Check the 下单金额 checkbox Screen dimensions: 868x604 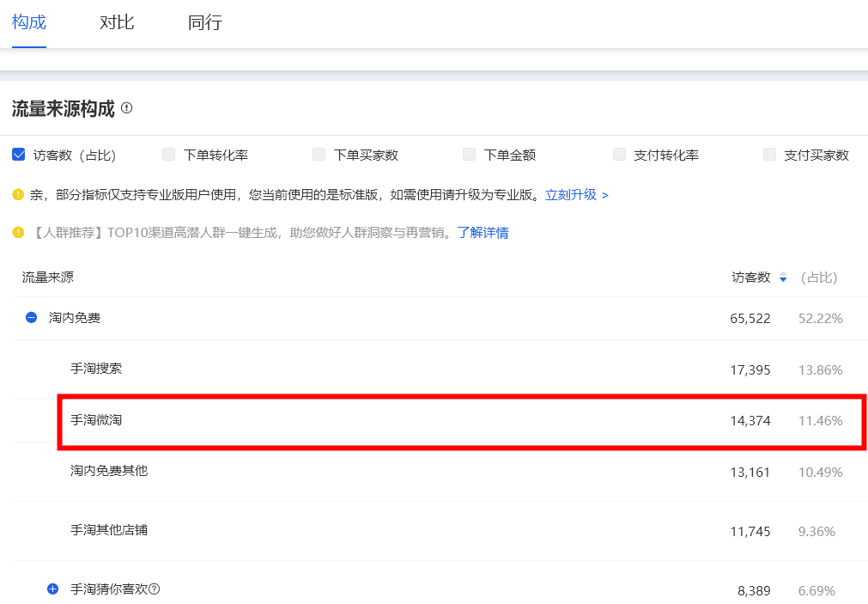click(x=470, y=155)
